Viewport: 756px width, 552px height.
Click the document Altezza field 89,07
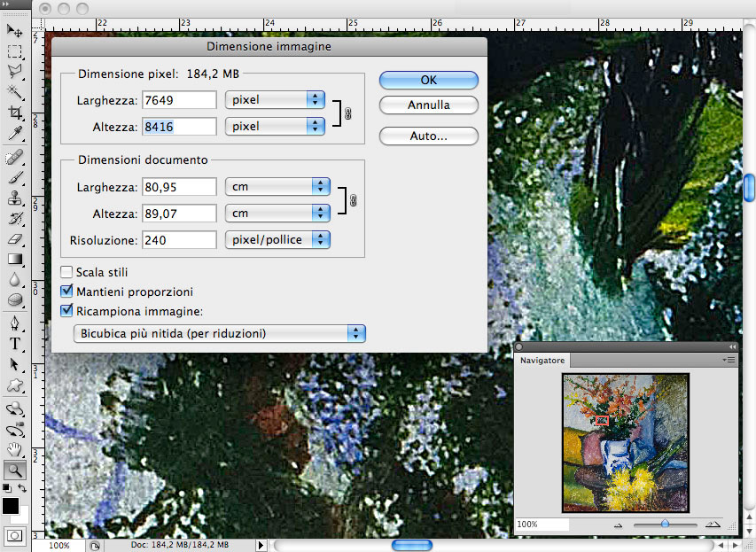(x=179, y=214)
